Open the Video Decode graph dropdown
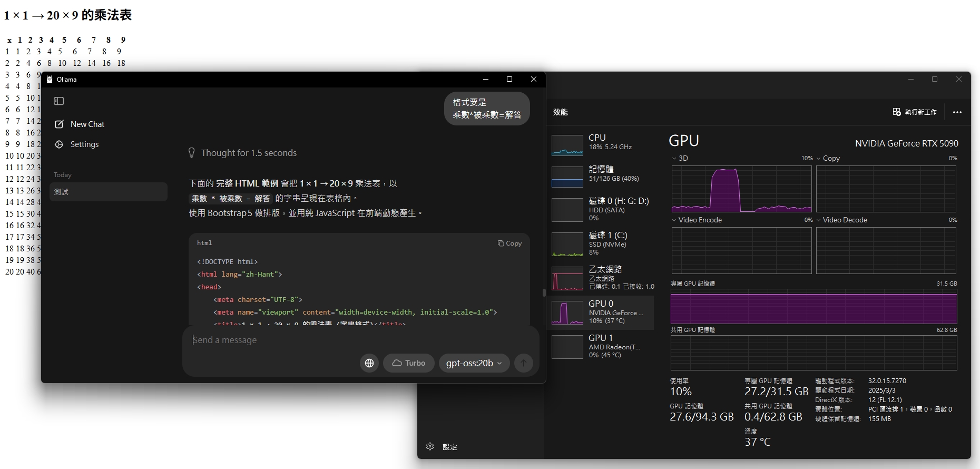Viewport: 980px width, 469px height. tap(841, 220)
